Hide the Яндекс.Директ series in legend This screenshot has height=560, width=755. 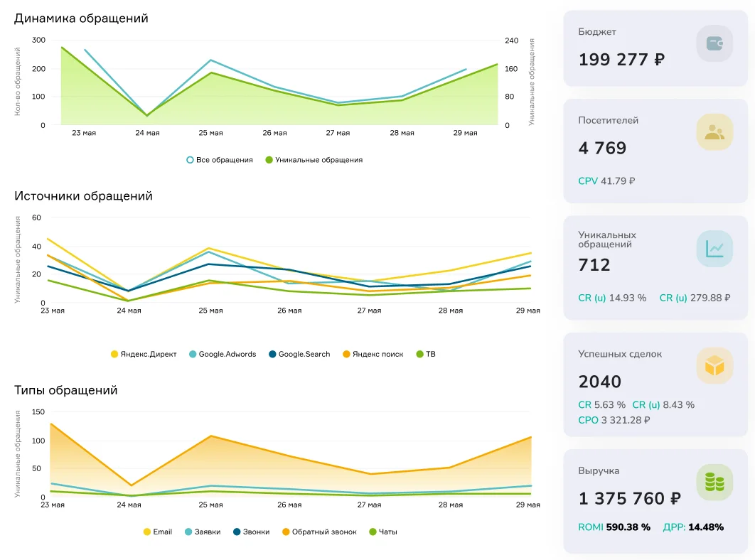pos(144,354)
